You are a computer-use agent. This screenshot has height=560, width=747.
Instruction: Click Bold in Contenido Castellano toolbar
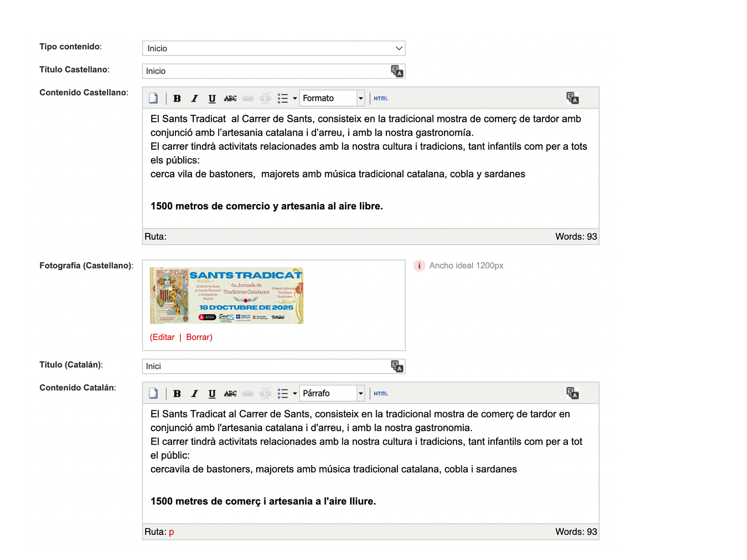(x=177, y=98)
